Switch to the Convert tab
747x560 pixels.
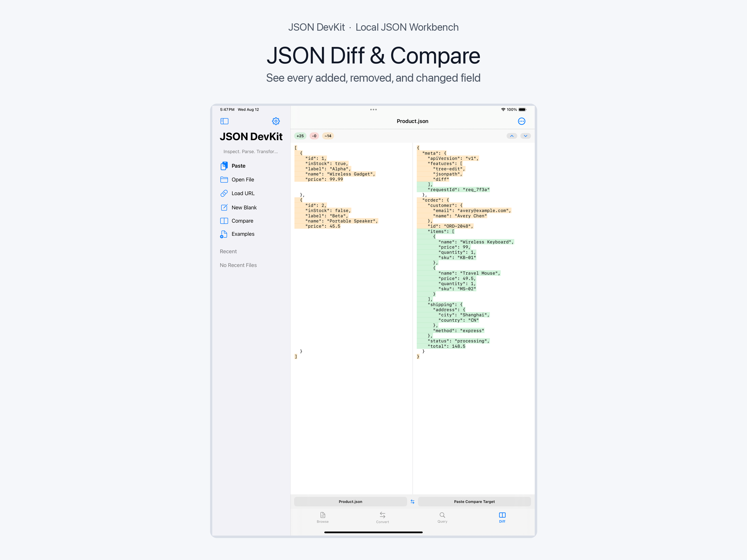click(x=382, y=517)
